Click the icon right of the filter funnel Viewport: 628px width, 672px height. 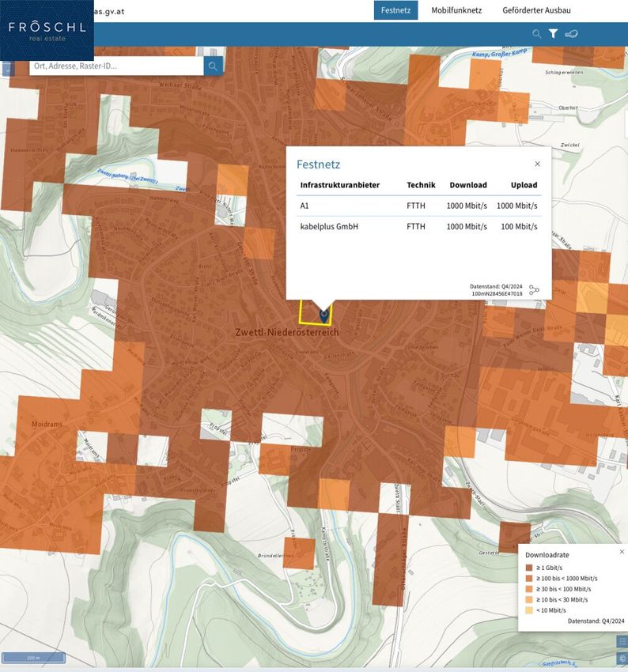tap(572, 34)
